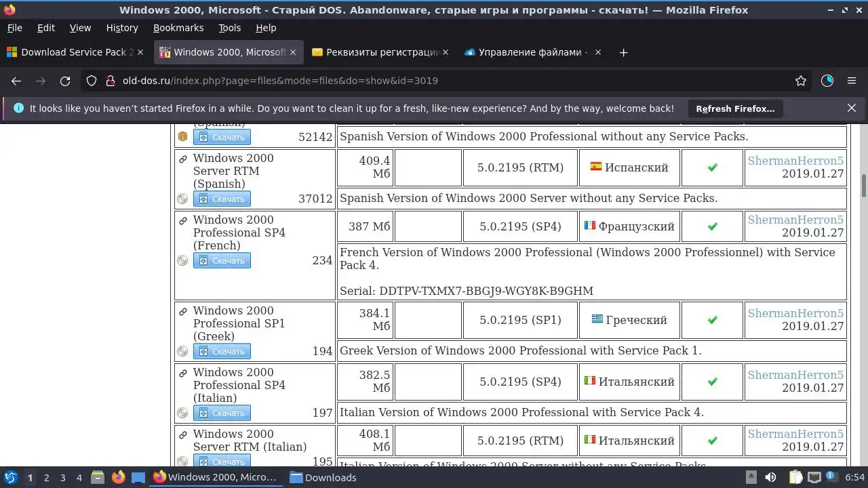This screenshot has width=868, height=488.
Task: Open ShermanHerron5 profile in the Spanish Server row
Action: point(795,161)
